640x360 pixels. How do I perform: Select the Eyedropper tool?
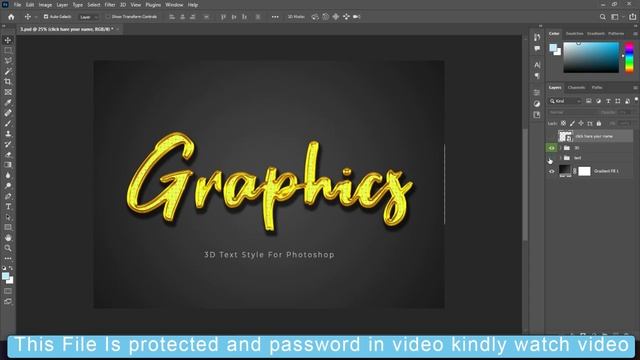8,102
